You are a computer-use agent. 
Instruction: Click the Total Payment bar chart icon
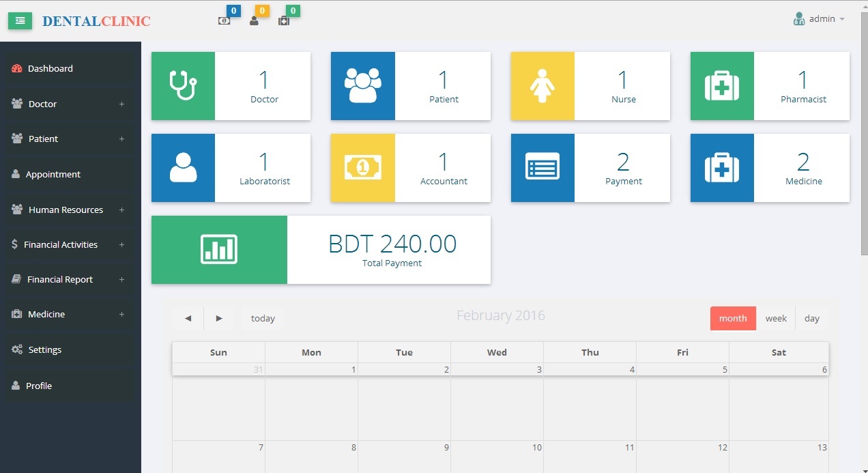pos(219,250)
